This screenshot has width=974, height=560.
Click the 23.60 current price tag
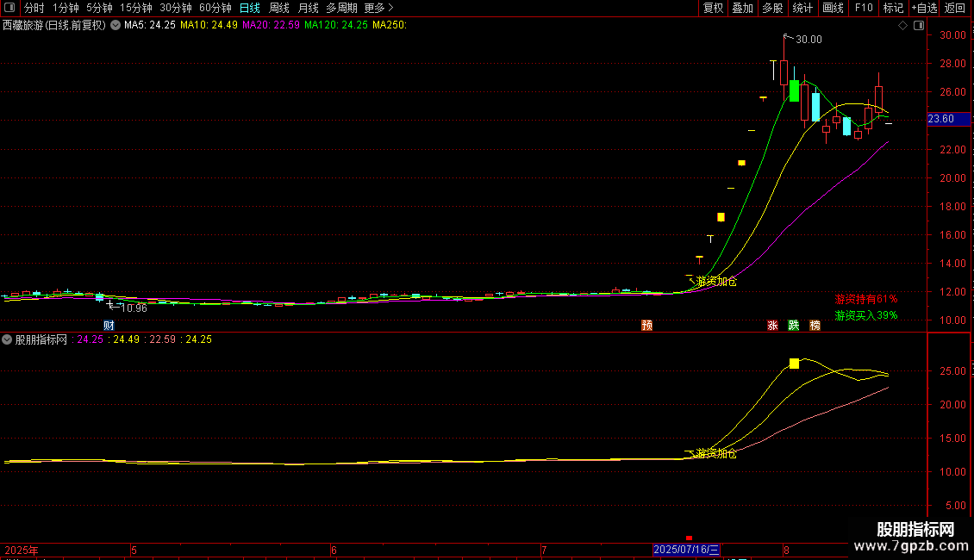click(948, 119)
